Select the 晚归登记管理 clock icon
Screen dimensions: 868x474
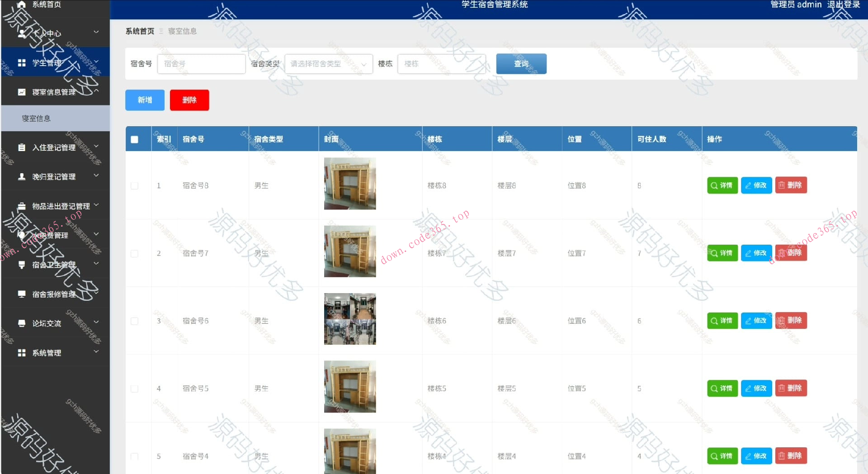[21, 176]
